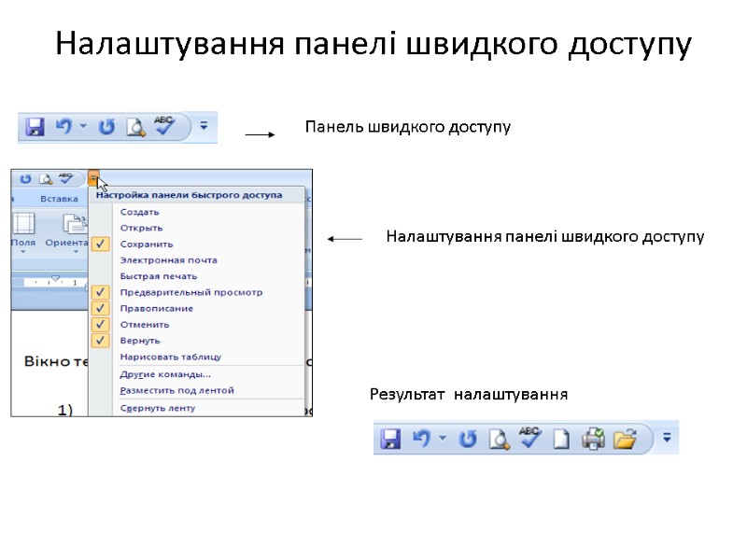Click Open folder icon in result toolbar
Screen dimensions: 747x560
click(x=625, y=439)
